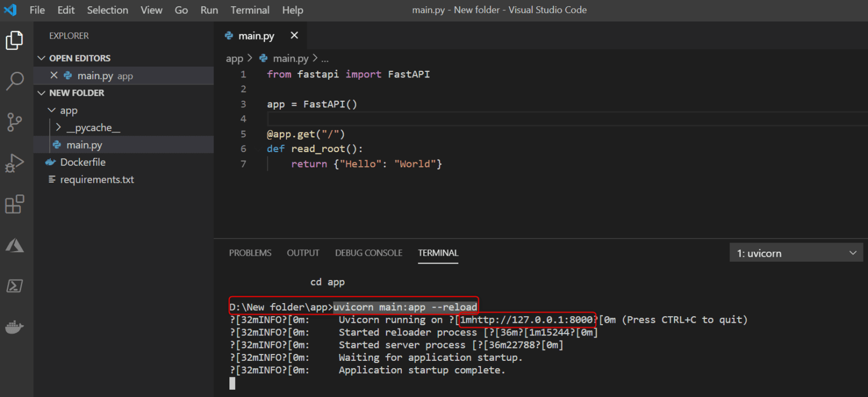
Task: Open the View menu
Action: tap(151, 10)
